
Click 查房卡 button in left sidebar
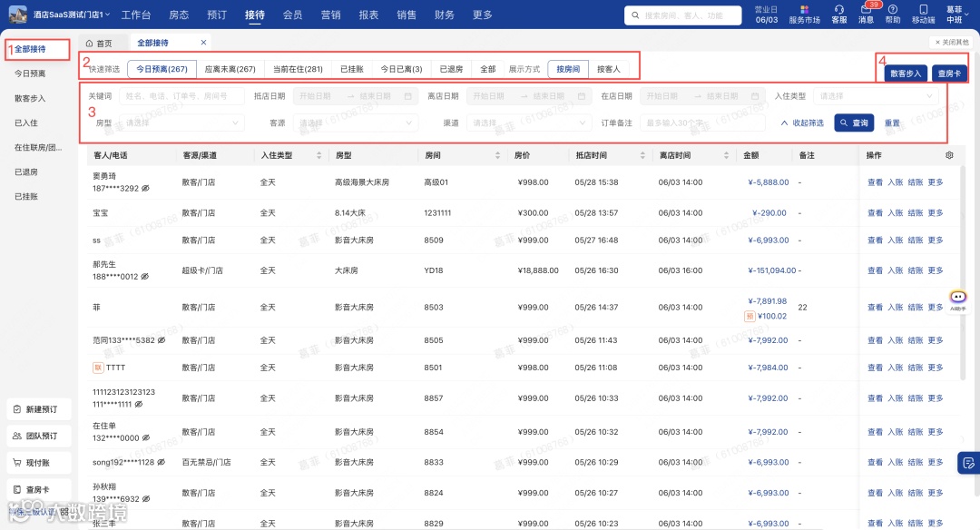pyautogui.click(x=39, y=490)
